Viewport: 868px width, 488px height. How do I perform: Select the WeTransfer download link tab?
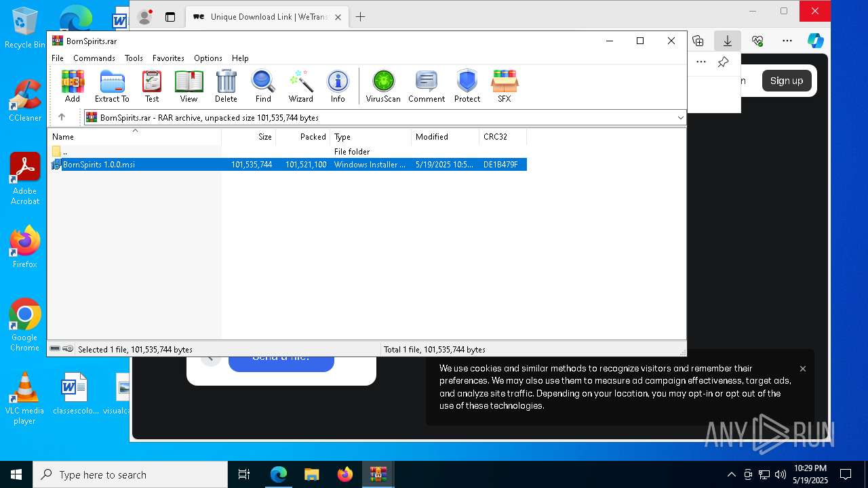tap(266, 17)
